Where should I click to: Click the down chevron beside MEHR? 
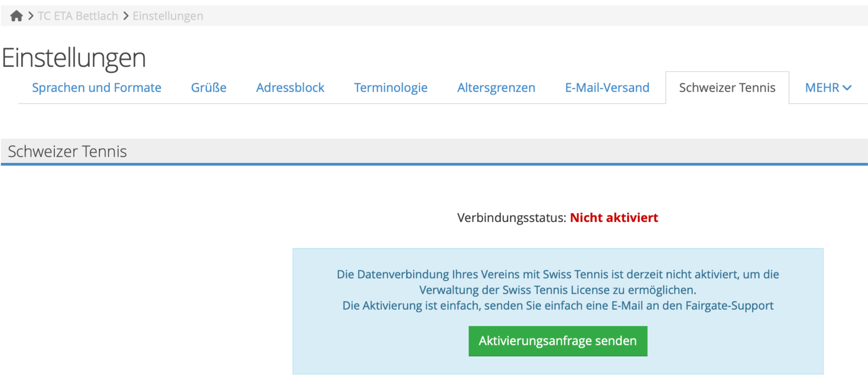pos(847,88)
